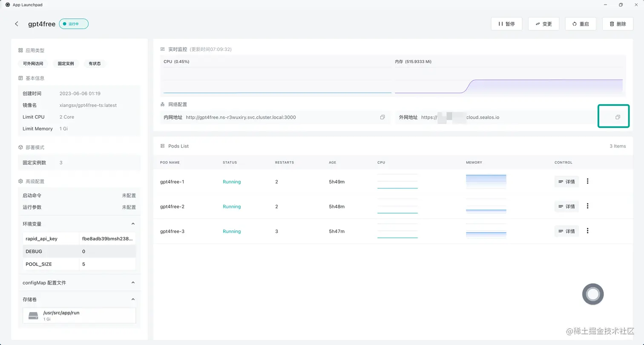Click the 删除 delete button
This screenshot has width=644, height=345.
618,24
